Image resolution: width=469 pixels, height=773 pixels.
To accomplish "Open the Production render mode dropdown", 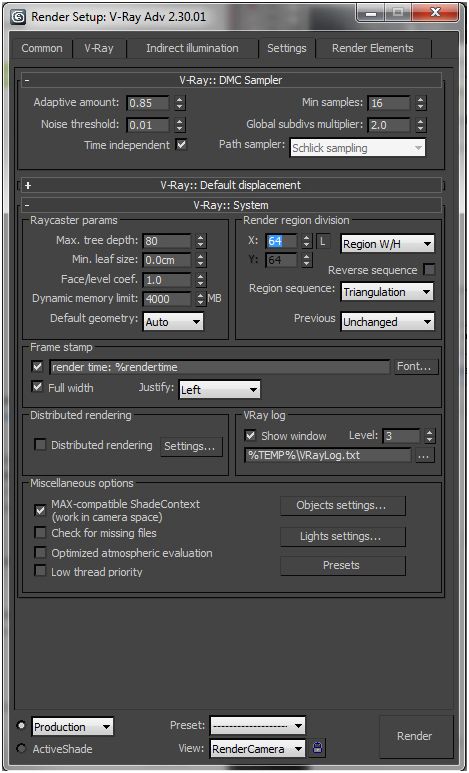I will pos(72,727).
